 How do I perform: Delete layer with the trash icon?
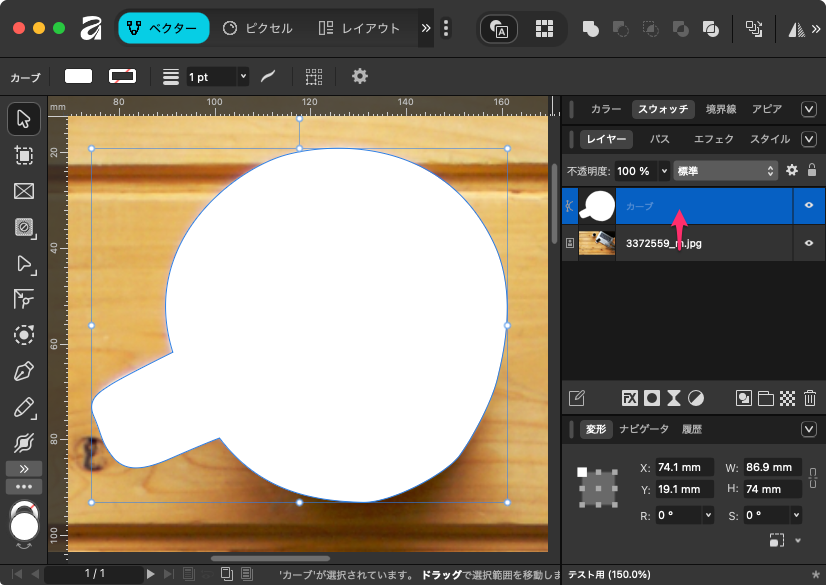click(x=810, y=398)
